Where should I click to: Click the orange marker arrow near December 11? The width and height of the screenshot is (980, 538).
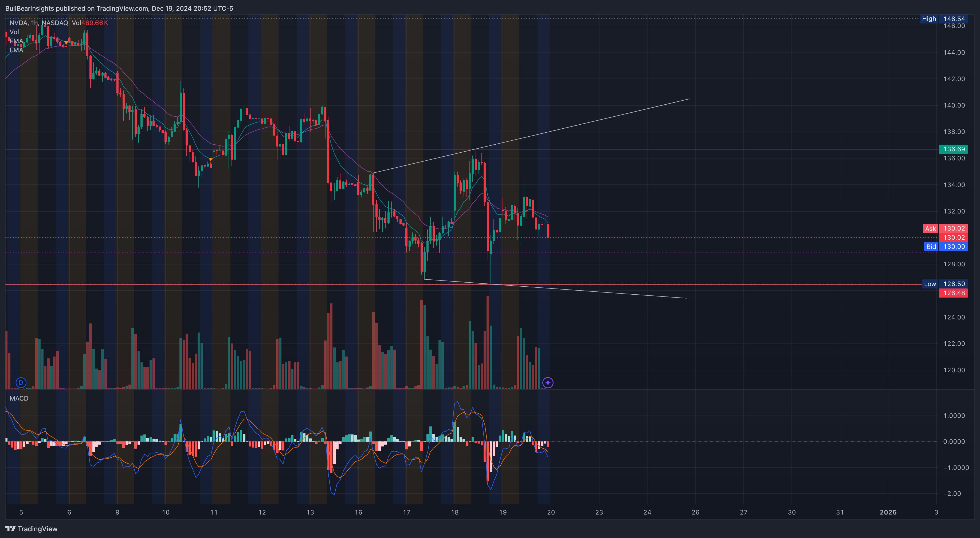(210, 159)
